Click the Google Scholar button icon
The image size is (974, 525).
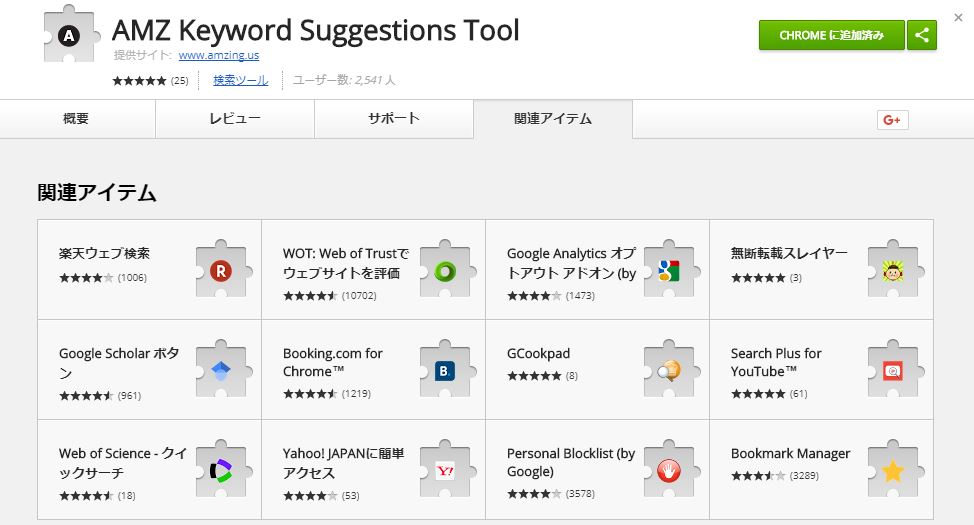pos(222,370)
